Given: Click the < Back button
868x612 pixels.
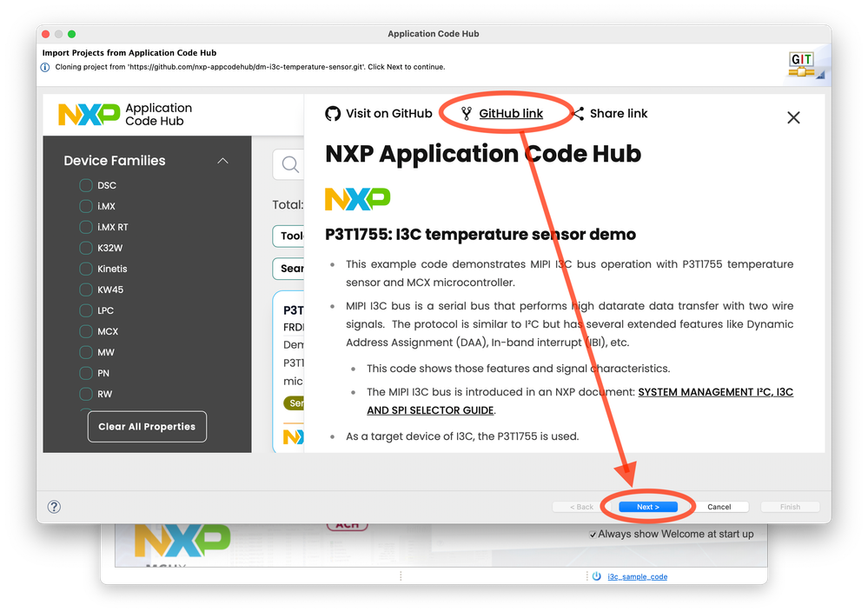Looking at the screenshot, I should click(x=581, y=507).
